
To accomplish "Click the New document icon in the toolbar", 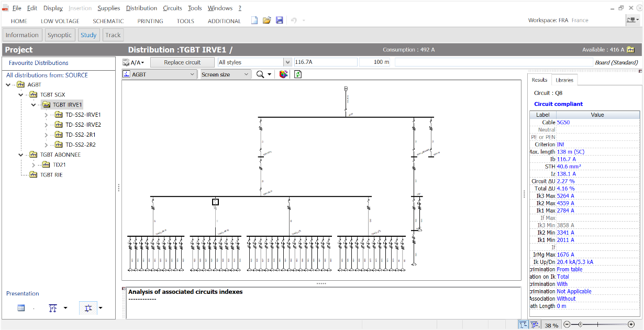I will (x=254, y=20).
